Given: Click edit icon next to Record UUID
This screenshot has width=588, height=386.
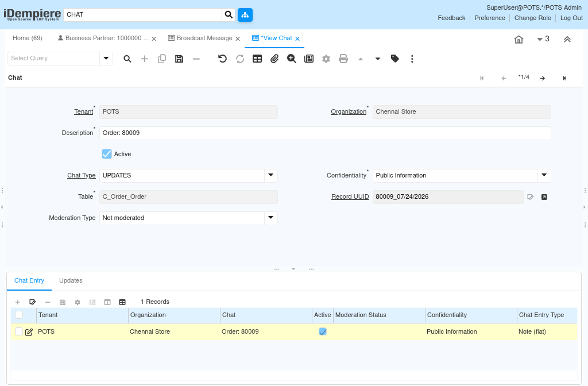Looking at the screenshot, I should coord(530,197).
